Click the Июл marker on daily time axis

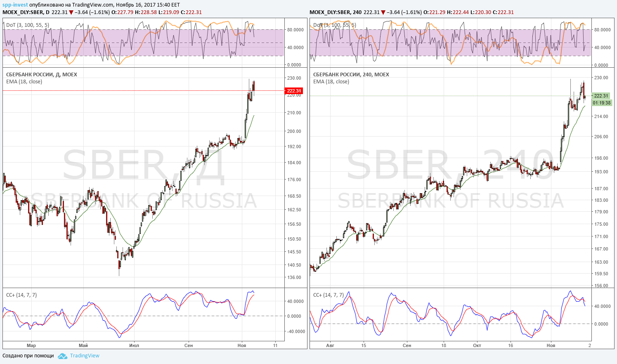tap(134, 345)
